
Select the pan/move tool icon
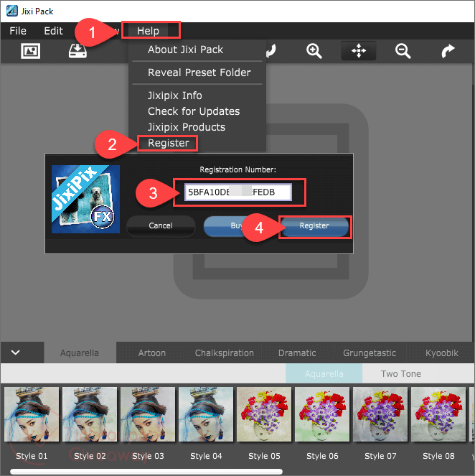[x=359, y=51]
